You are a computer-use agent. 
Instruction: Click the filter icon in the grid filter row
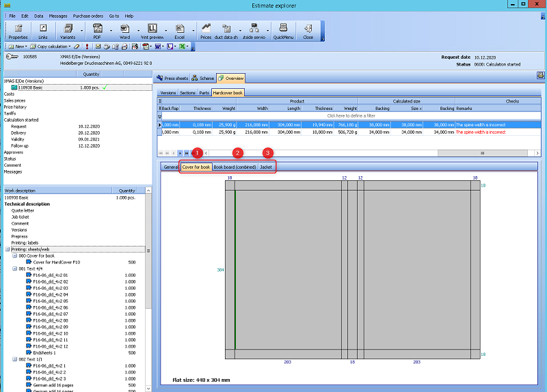160,116
